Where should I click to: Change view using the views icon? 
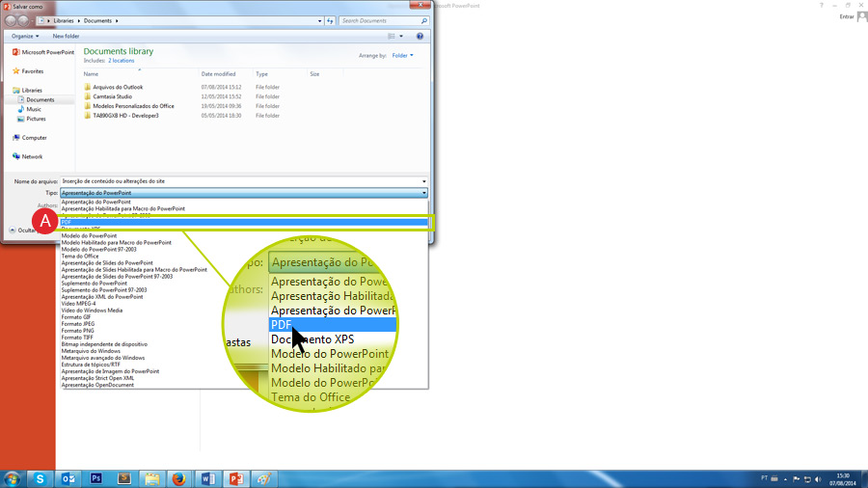tap(392, 36)
